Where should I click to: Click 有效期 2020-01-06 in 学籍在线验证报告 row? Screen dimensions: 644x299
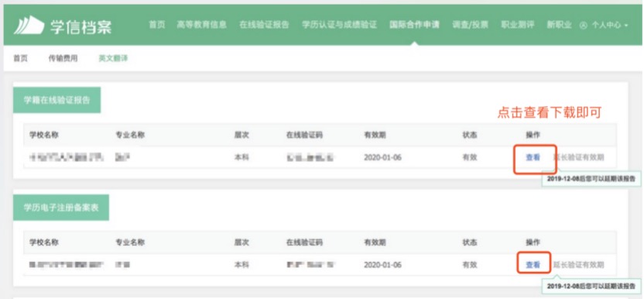pos(382,157)
